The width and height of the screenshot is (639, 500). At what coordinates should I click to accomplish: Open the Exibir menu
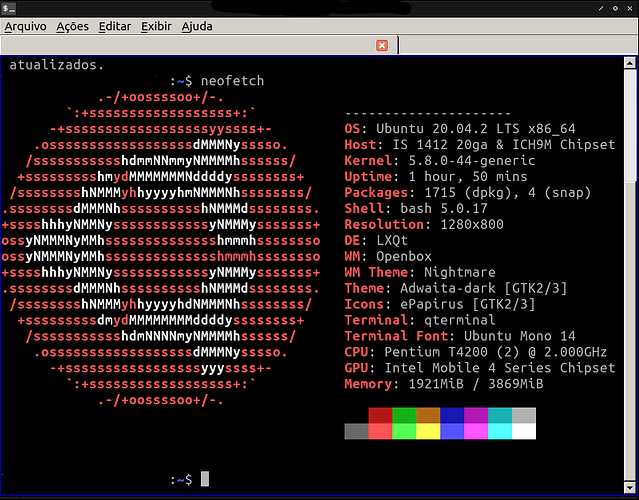pos(156,26)
